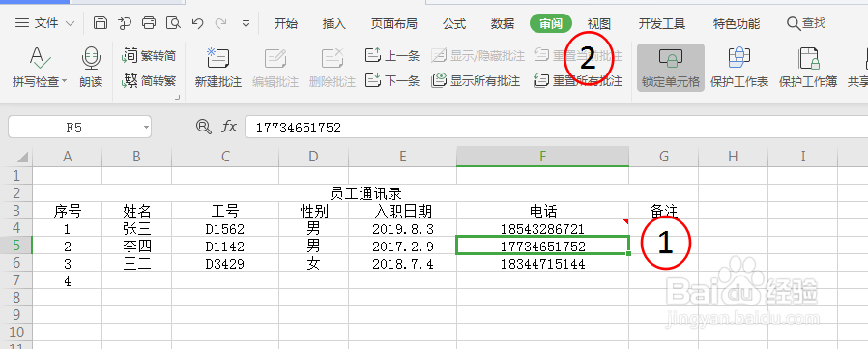The image size is (868, 349).
Task: Expand quick access toolbar customization arrow
Action: click(x=246, y=24)
